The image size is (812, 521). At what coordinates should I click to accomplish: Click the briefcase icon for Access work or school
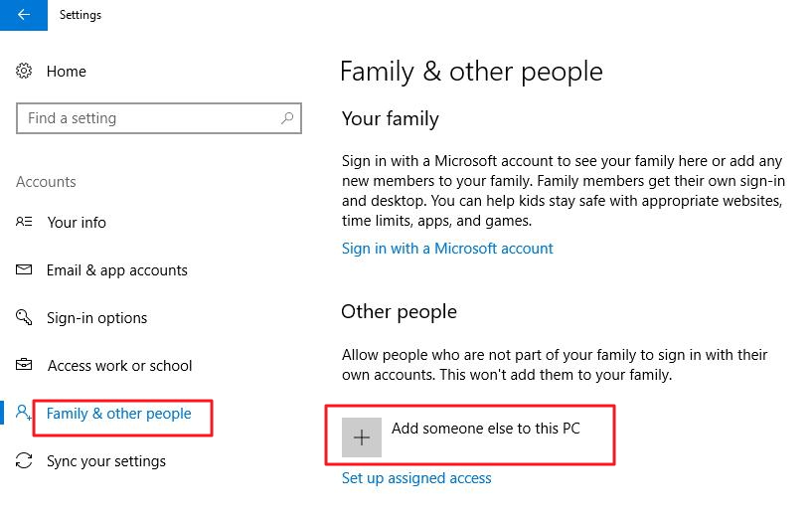(x=25, y=366)
